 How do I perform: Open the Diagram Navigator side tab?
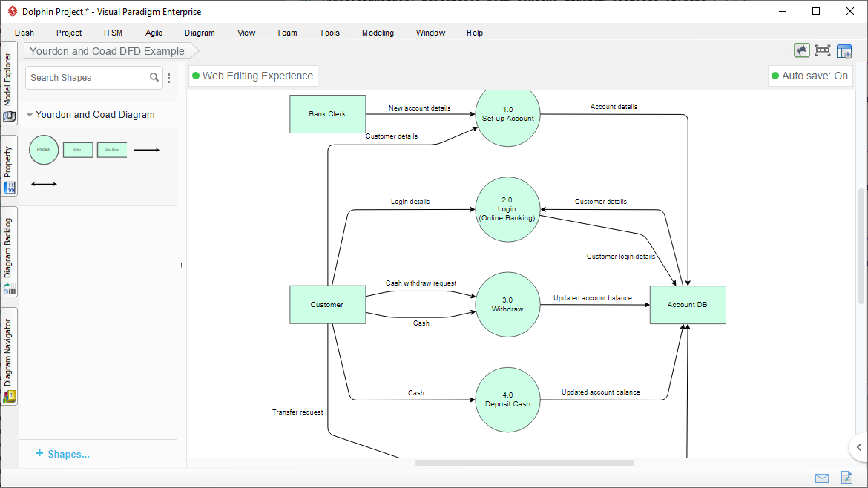pos(9,357)
